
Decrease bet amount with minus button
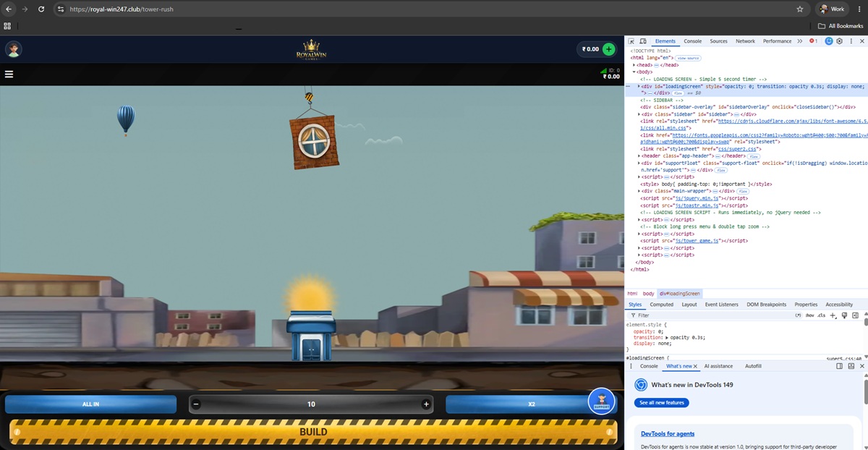pyautogui.click(x=197, y=404)
